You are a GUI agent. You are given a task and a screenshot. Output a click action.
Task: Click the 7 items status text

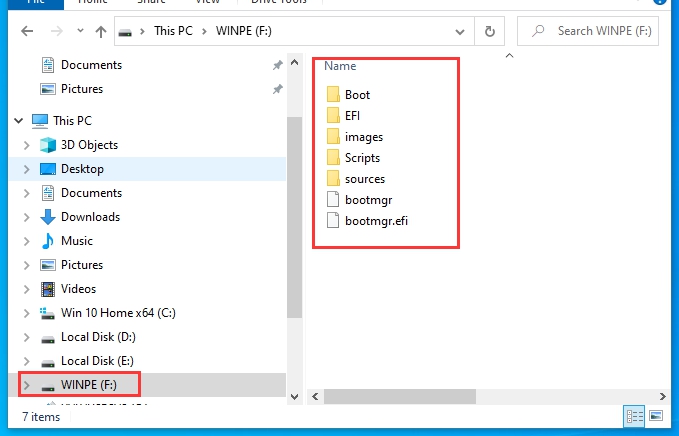41,417
